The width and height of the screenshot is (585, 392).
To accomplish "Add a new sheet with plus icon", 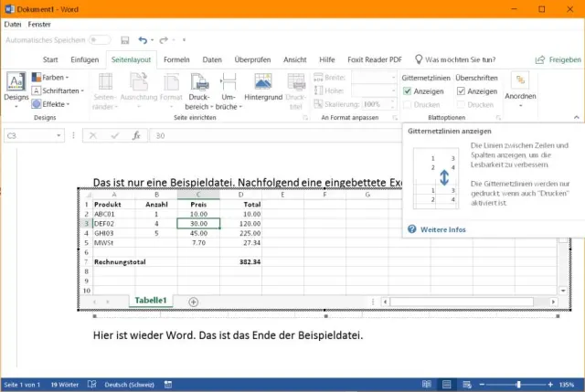I will [193, 302].
